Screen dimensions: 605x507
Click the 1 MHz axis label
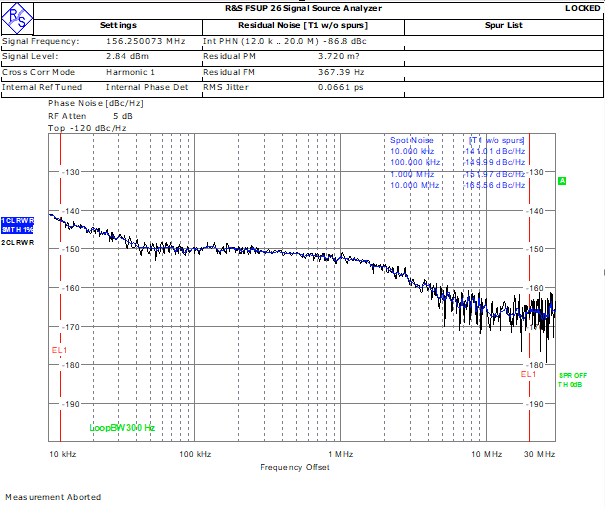pyautogui.click(x=341, y=454)
